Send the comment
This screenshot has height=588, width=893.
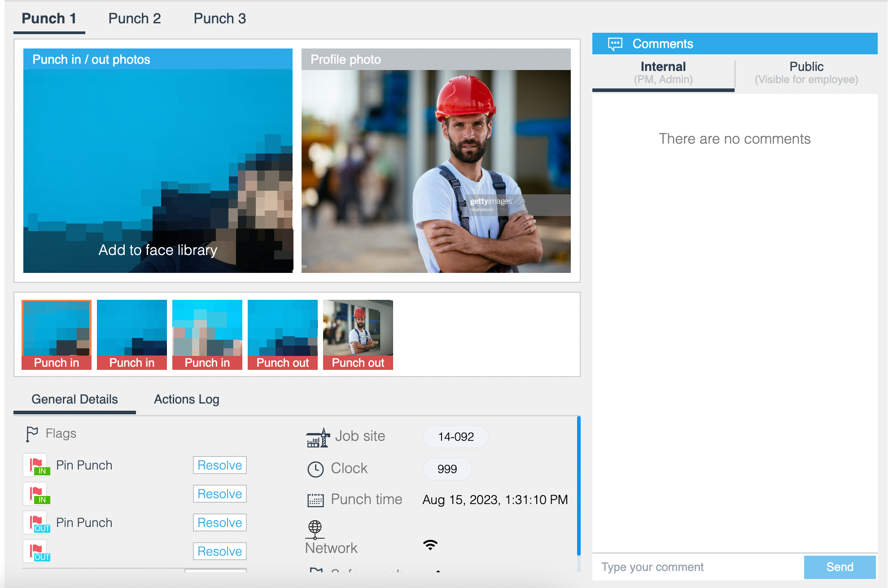pos(840,567)
